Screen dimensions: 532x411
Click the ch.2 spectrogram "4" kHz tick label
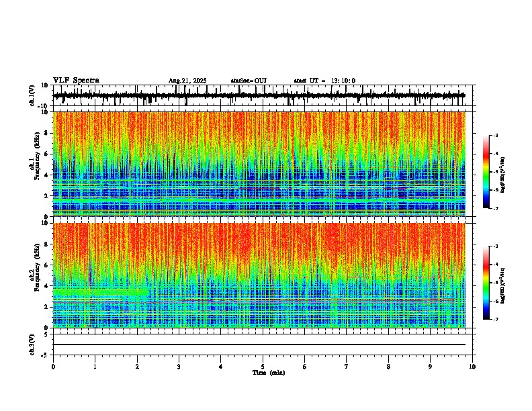pos(47,286)
